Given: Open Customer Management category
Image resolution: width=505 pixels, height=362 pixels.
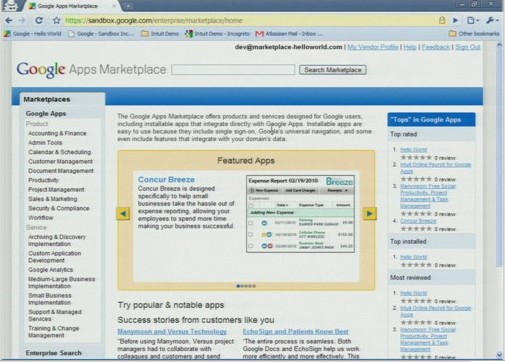Looking at the screenshot, I should pyautogui.click(x=60, y=161).
